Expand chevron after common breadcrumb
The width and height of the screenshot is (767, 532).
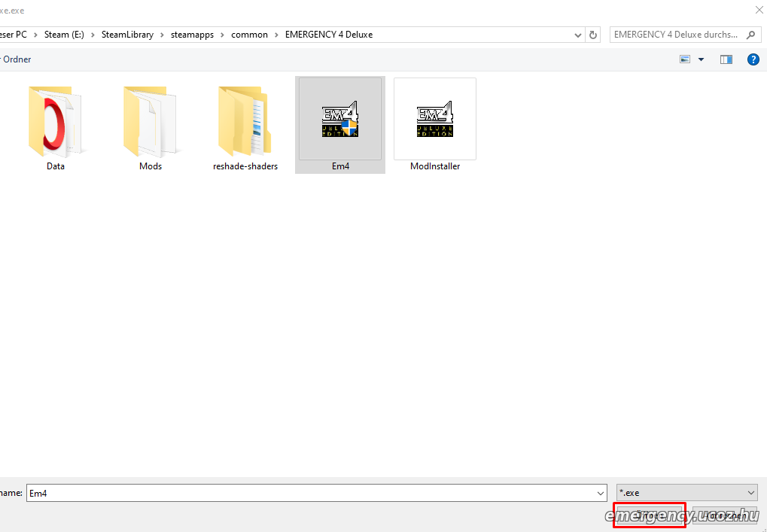pyautogui.click(x=276, y=35)
